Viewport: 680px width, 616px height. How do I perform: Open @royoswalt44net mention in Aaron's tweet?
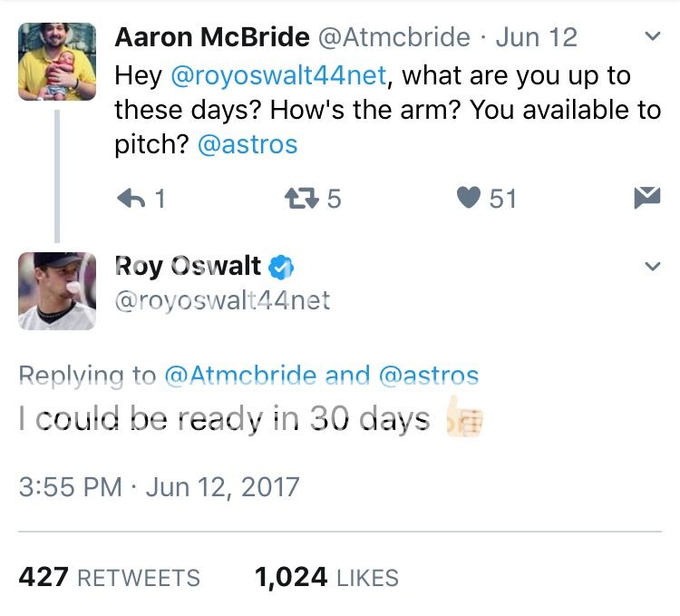pyautogui.click(x=279, y=75)
